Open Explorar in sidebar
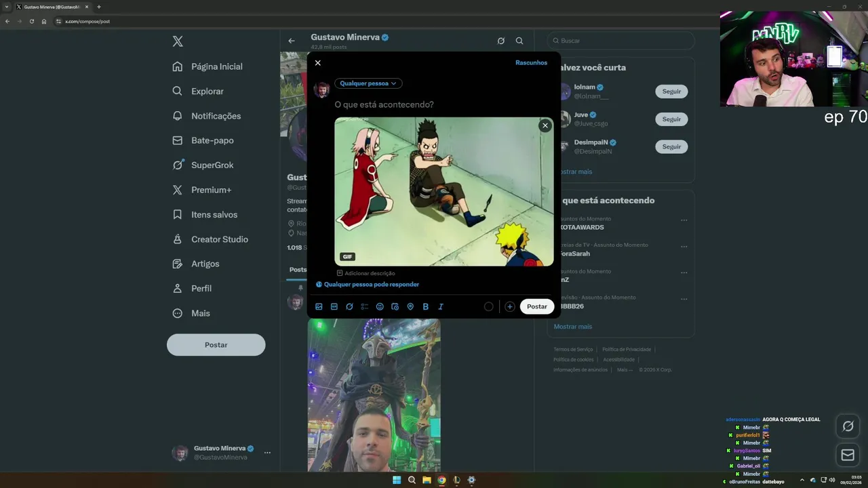The image size is (868, 488). pos(197,91)
